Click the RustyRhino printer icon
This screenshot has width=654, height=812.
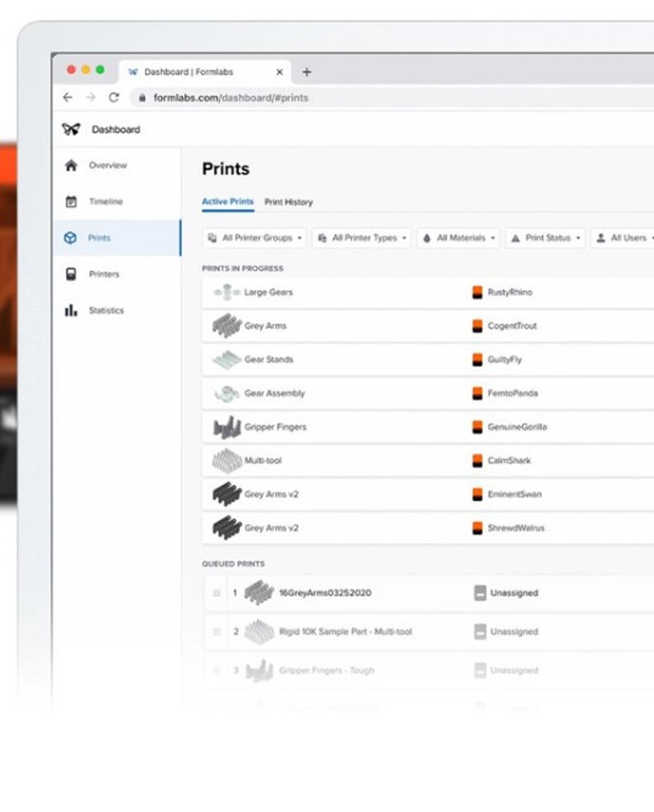tap(477, 292)
